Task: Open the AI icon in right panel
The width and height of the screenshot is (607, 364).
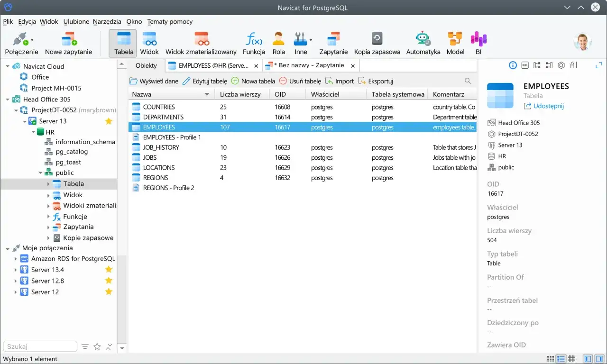Action: [x=574, y=65]
